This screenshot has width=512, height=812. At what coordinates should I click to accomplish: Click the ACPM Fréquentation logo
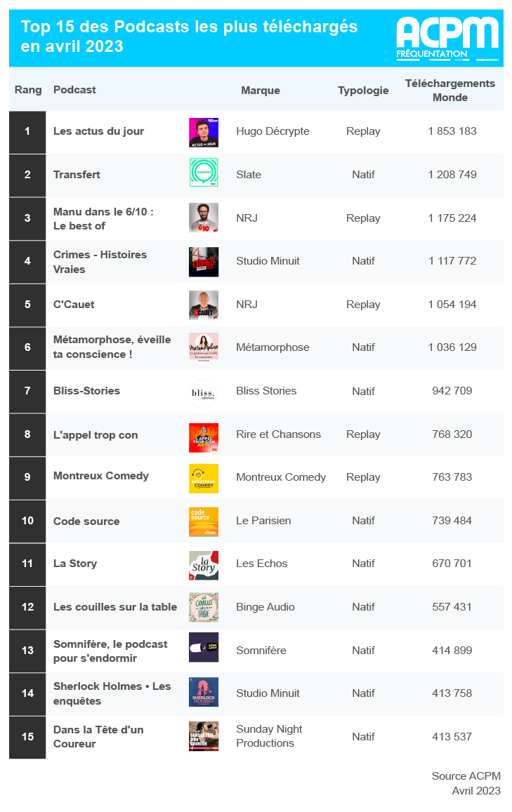click(448, 39)
